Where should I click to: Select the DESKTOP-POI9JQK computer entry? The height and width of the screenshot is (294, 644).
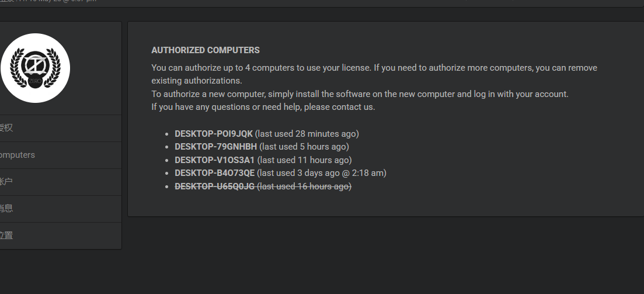point(214,134)
